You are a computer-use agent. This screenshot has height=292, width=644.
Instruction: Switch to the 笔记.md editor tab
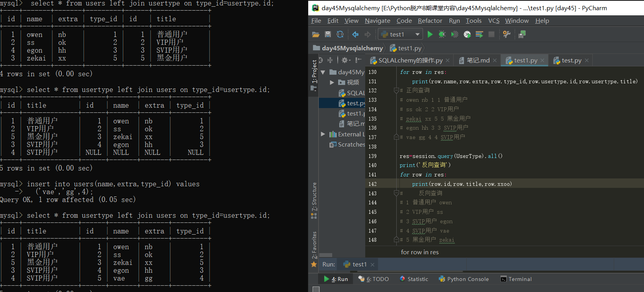pyautogui.click(x=478, y=61)
